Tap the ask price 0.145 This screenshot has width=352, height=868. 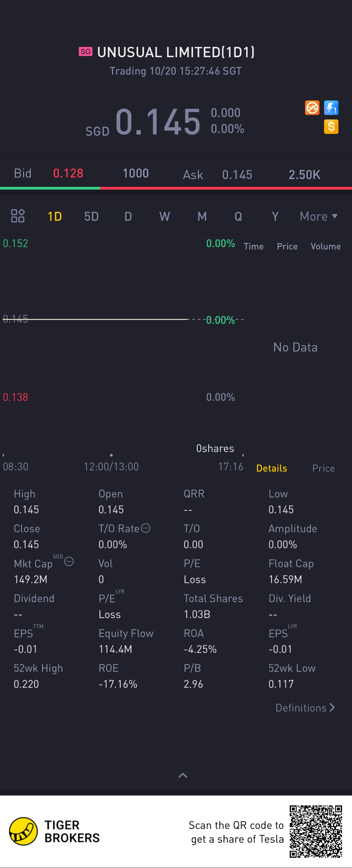point(237,175)
